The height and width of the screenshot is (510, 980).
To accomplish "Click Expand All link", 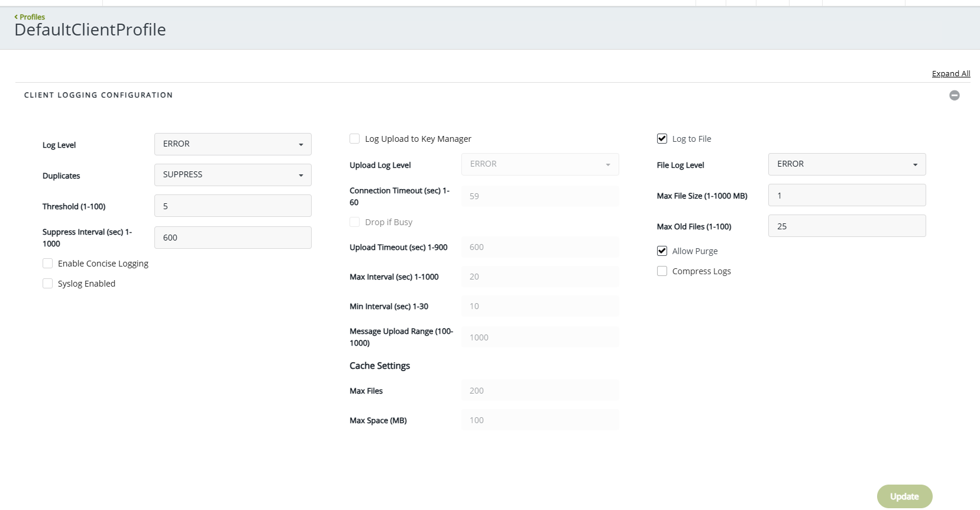I will coord(951,73).
